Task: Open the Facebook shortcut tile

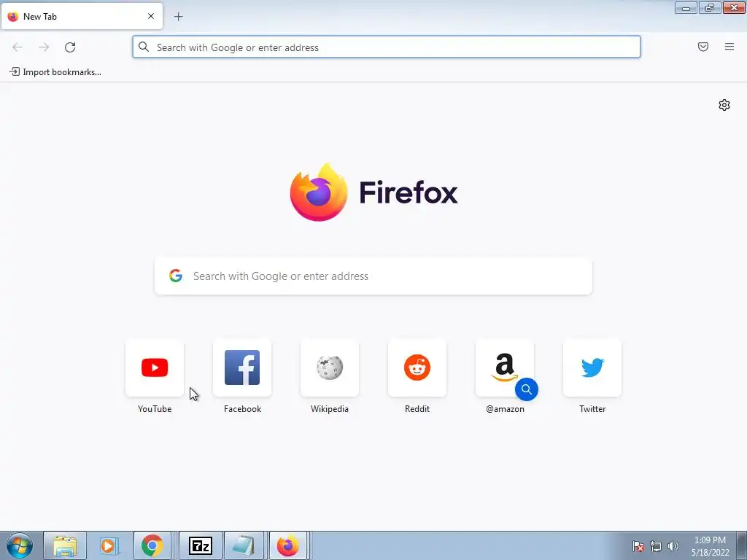Action: (x=242, y=367)
